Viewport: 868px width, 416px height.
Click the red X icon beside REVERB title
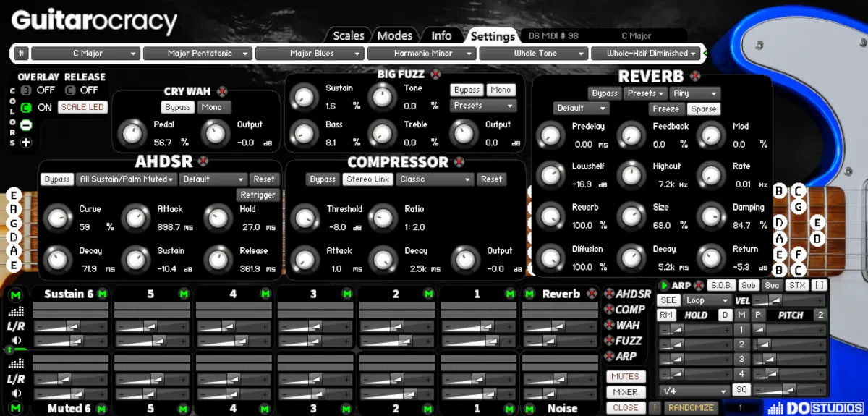[x=695, y=76]
